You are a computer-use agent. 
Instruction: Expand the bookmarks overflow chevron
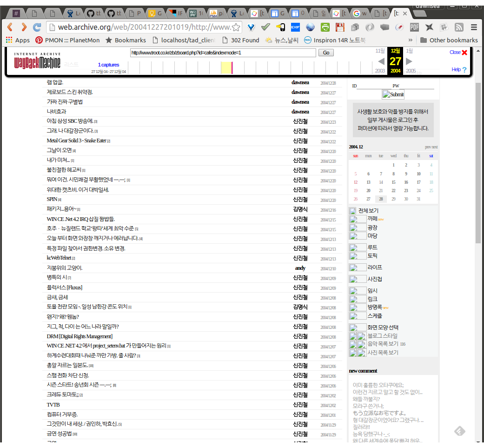[x=410, y=40]
